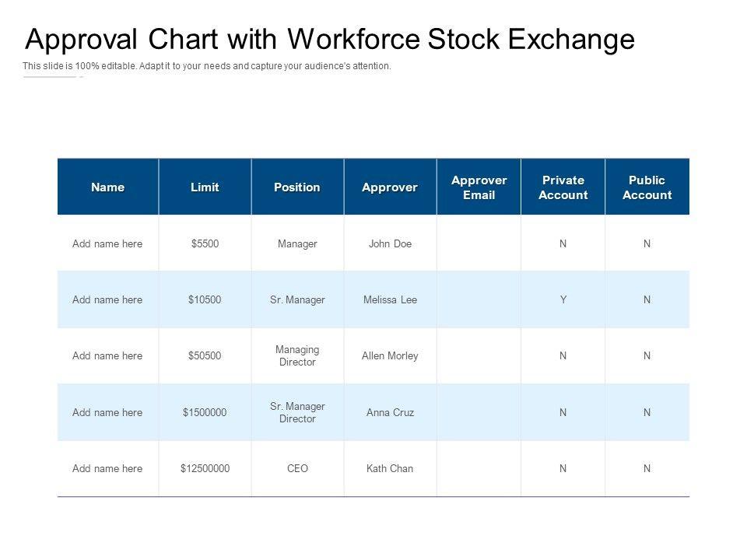Click the Approver Email column header

(479, 187)
